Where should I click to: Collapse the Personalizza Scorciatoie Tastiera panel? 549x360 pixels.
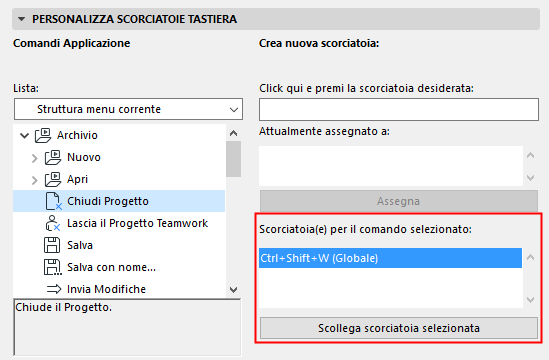22,19
